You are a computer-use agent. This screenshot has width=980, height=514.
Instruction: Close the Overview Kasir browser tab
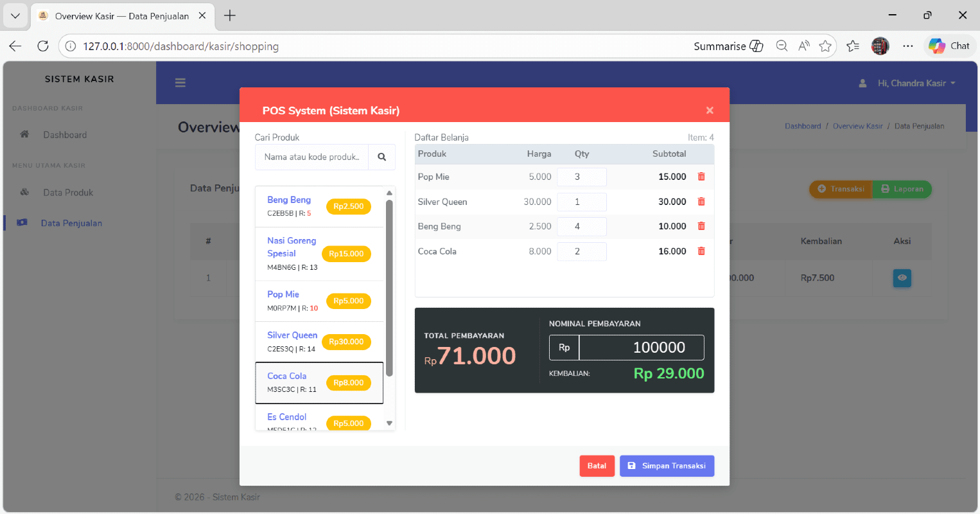tap(202, 16)
